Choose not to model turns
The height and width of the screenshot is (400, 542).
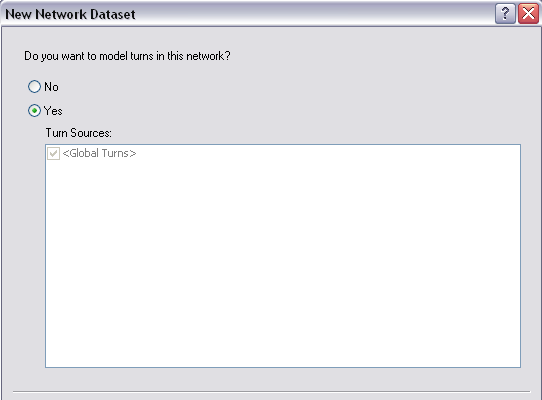pos(34,87)
